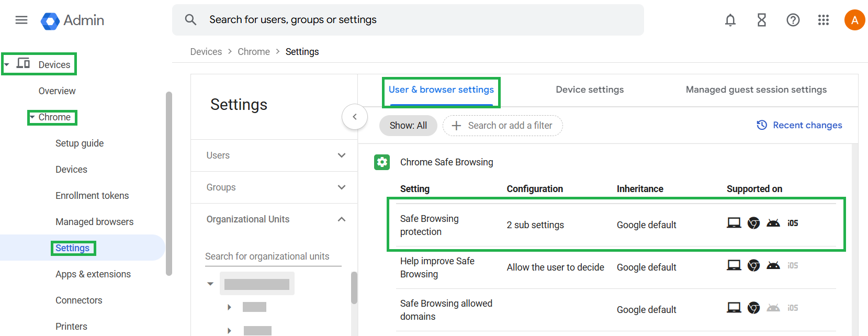The image size is (868, 336).
Task: Click Android icon in Help improve Safe Browsing row
Action: pyautogui.click(x=773, y=265)
